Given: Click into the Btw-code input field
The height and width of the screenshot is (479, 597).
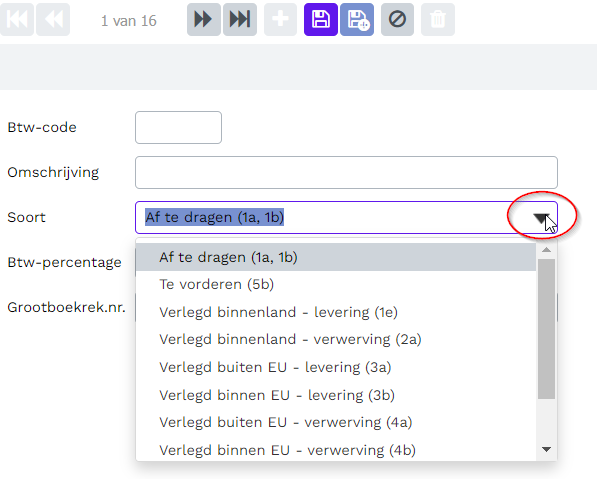Looking at the screenshot, I should point(179,128).
